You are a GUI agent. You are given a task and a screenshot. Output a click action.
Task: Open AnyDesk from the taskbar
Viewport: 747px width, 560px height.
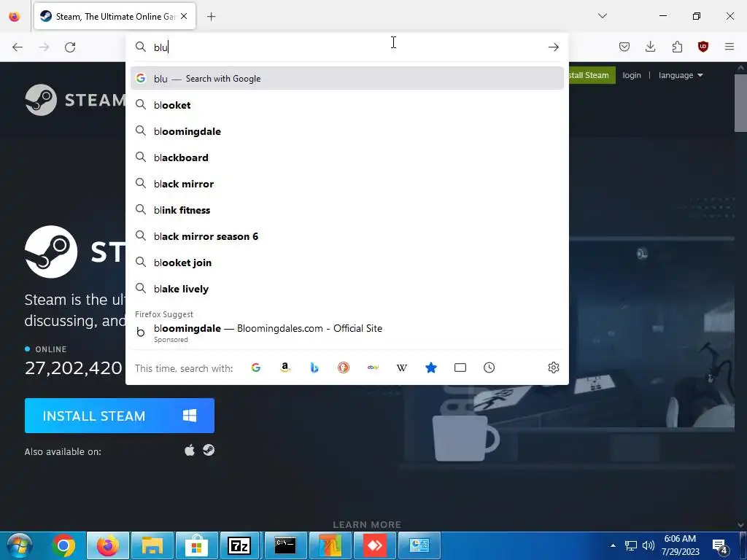tap(375, 545)
